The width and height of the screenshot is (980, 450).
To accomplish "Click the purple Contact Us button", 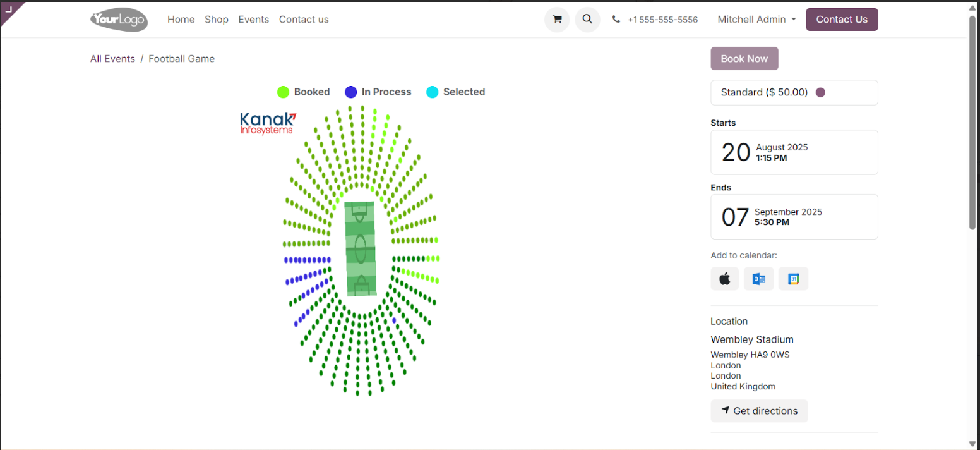I will coord(842,20).
